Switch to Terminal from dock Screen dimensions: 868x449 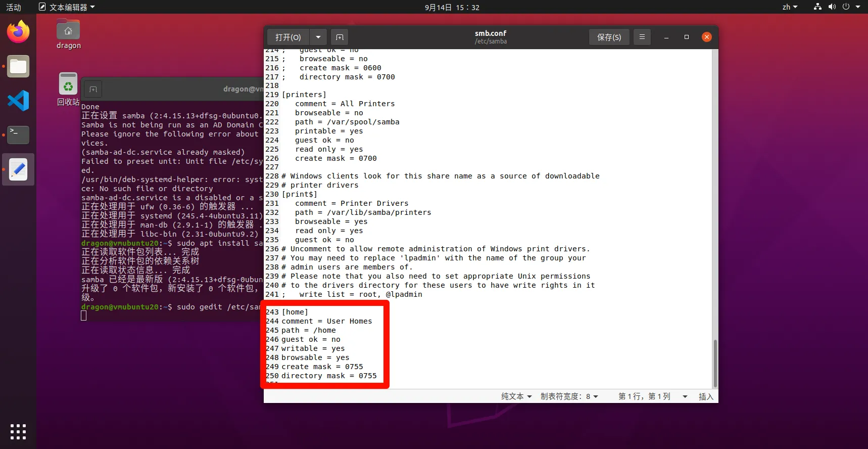(x=18, y=135)
